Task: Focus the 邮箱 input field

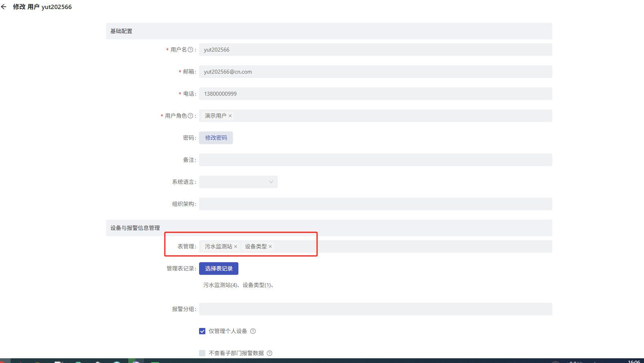Action: point(375,72)
